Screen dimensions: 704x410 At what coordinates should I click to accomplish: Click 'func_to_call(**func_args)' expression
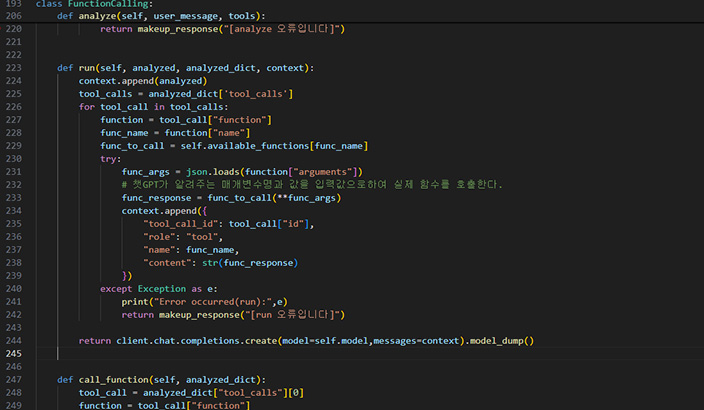tap(274, 198)
